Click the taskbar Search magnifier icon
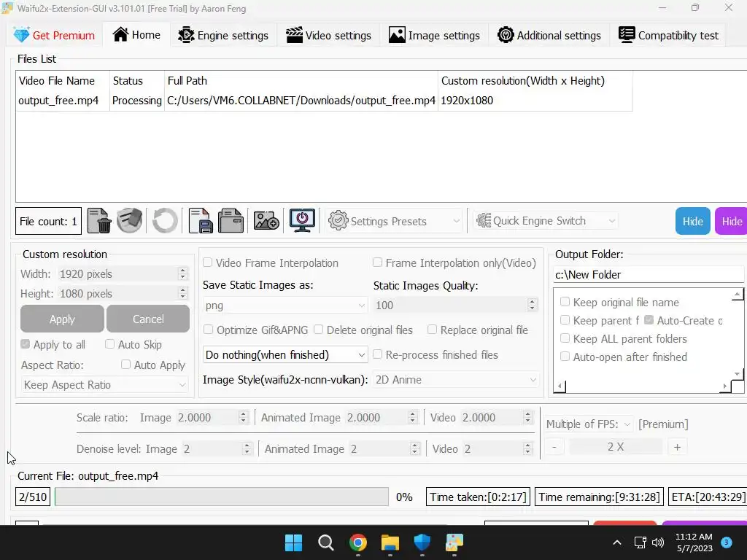 (x=326, y=542)
